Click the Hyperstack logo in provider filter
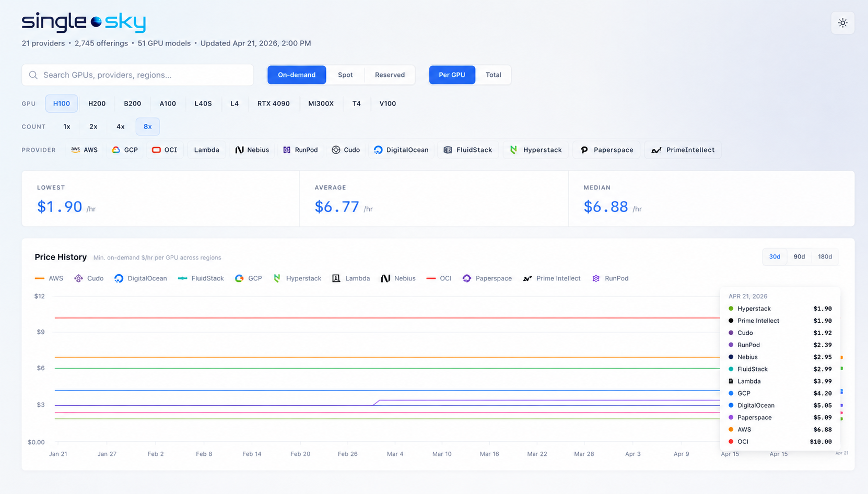868x494 pixels. pos(514,150)
